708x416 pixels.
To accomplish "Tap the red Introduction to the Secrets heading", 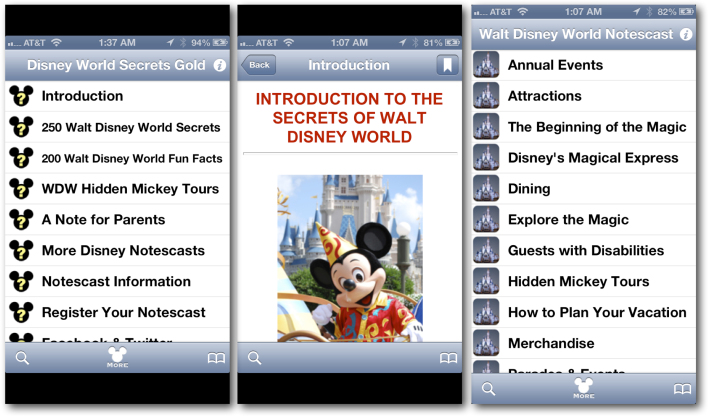I will click(x=349, y=118).
